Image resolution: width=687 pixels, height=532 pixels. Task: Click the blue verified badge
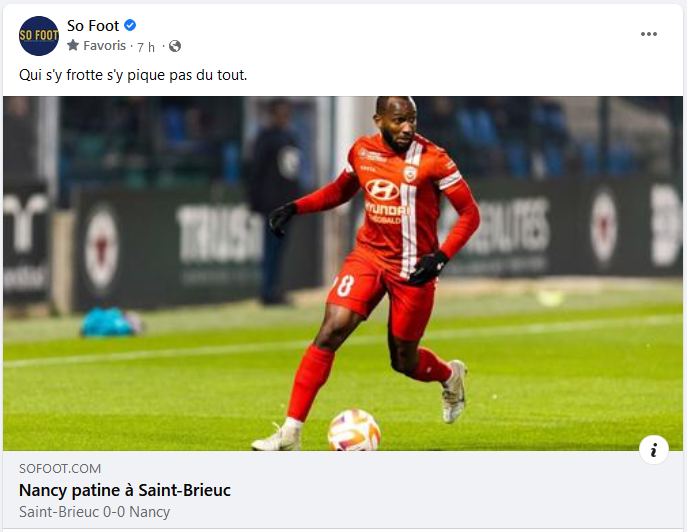[x=130, y=25]
